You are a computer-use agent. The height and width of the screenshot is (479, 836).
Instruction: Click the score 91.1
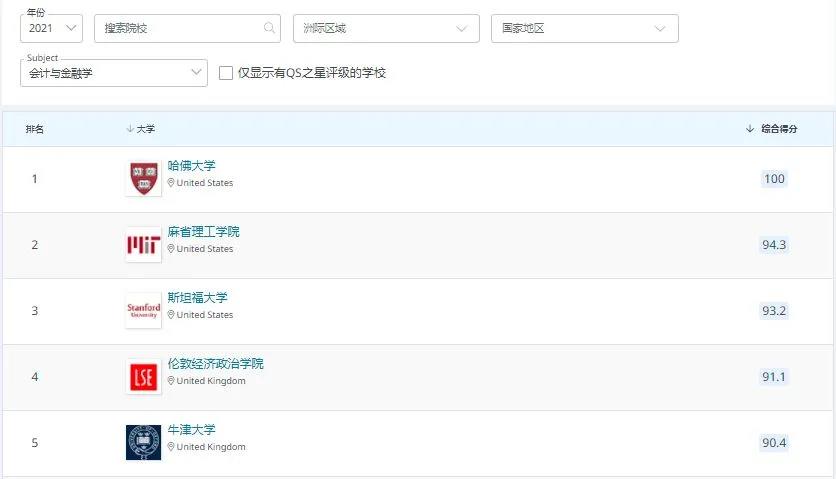774,377
